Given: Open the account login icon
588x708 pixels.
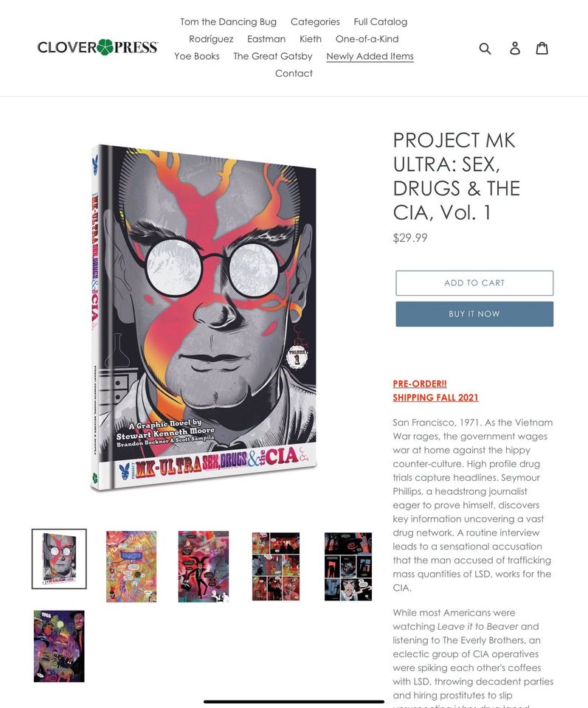Looking at the screenshot, I should pos(515,49).
